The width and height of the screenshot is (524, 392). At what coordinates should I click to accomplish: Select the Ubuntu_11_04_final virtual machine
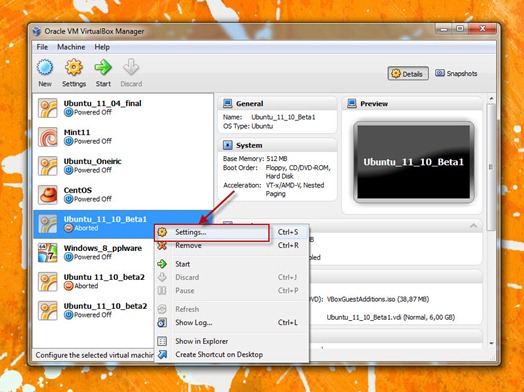(123, 108)
